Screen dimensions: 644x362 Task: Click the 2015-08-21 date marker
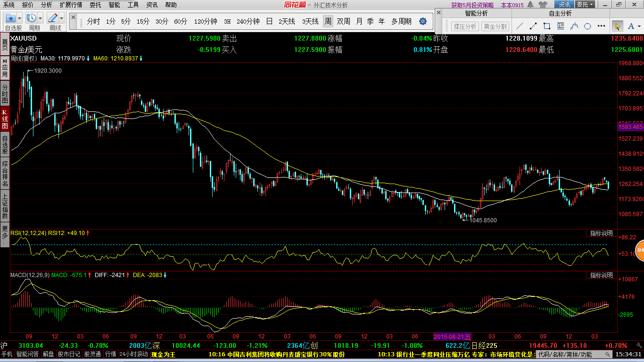click(452, 337)
